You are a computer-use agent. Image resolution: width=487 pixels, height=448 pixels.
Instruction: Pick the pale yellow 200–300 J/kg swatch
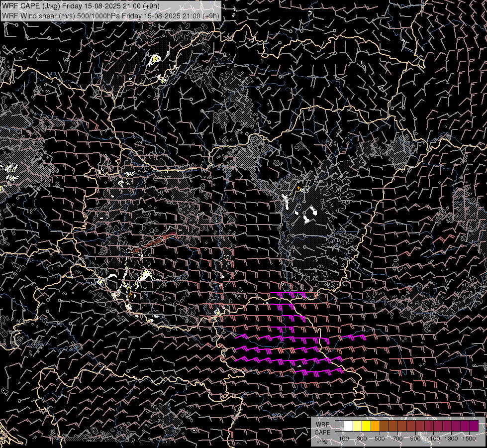(x=358, y=426)
